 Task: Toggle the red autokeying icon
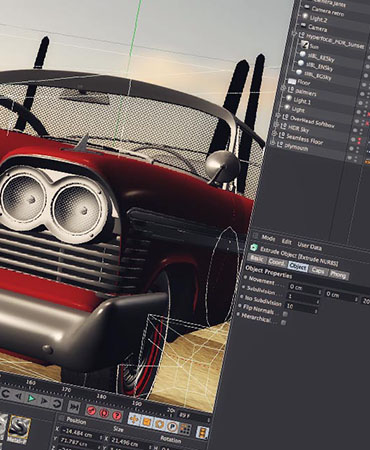(104, 413)
